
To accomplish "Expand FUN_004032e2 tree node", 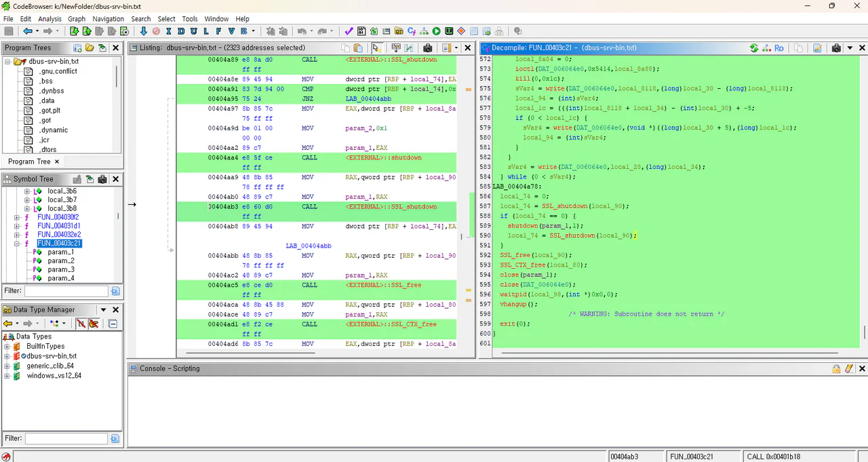I will point(18,235).
